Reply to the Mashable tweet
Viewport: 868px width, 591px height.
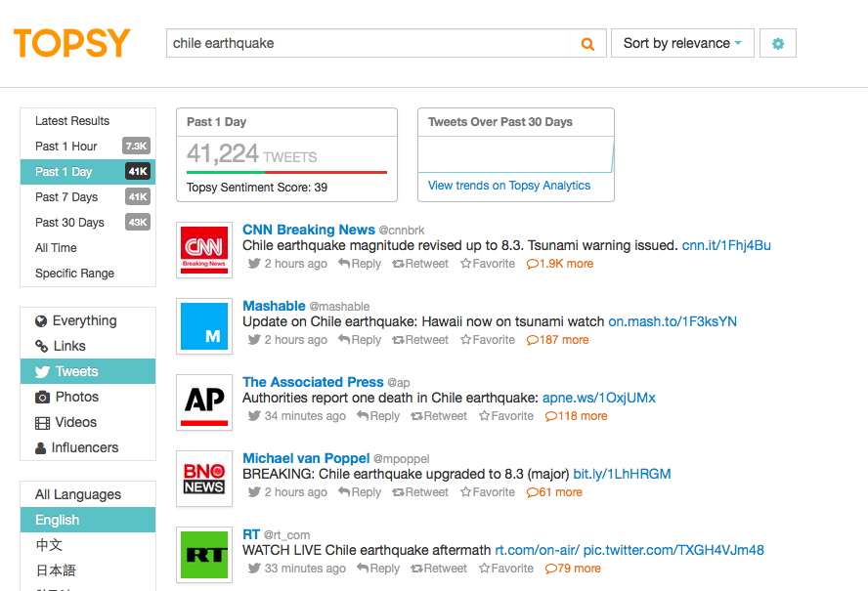point(360,340)
